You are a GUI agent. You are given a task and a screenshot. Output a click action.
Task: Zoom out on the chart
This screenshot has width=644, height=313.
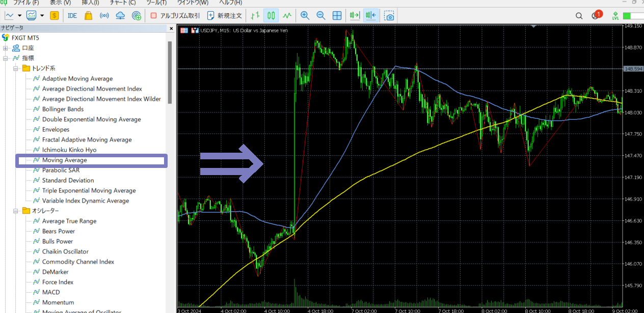click(320, 16)
